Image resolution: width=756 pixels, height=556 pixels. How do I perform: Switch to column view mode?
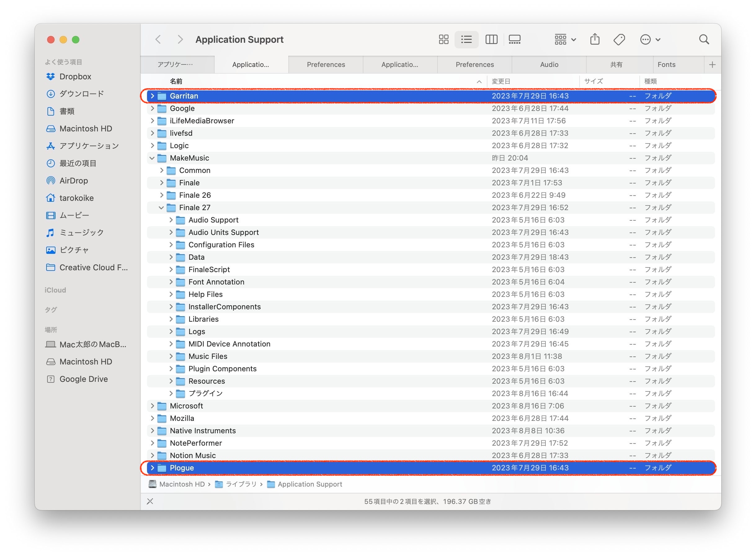[491, 39]
